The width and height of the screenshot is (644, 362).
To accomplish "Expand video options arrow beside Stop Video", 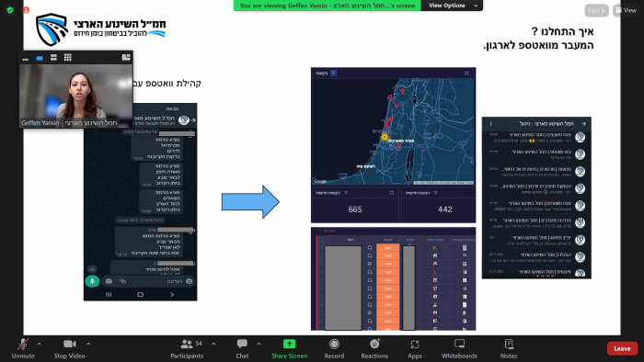I will (x=88, y=344).
